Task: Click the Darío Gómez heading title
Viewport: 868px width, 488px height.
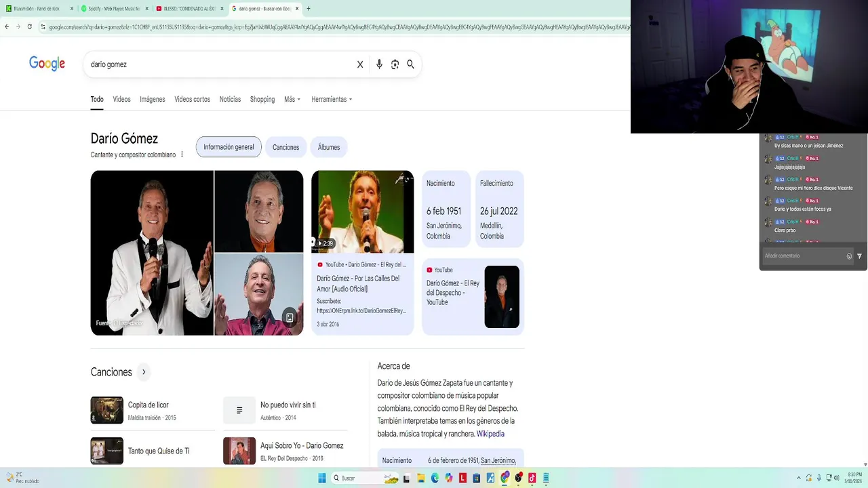Action: pyautogui.click(x=124, y=139)
